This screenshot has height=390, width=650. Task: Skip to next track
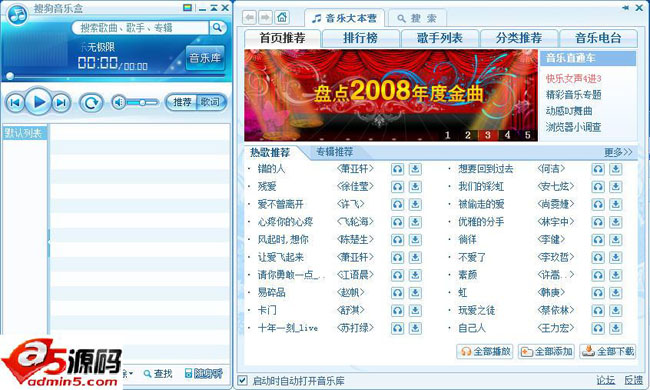coord(61,102)
